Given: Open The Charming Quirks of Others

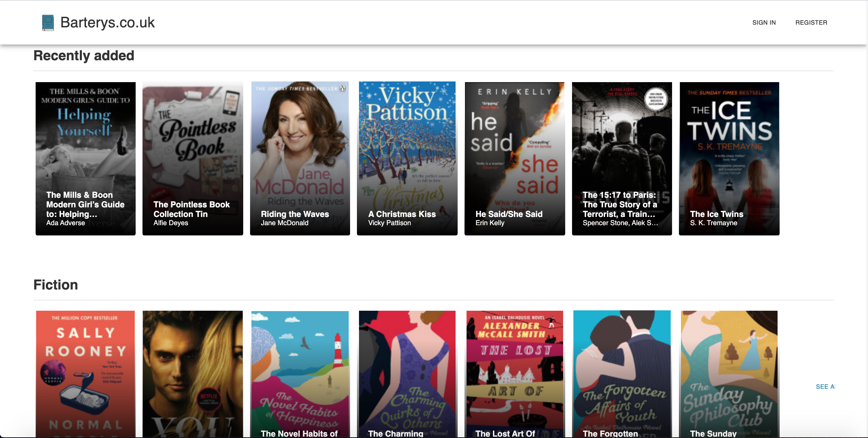Looking at the screenshot, I should coord(407,373).
